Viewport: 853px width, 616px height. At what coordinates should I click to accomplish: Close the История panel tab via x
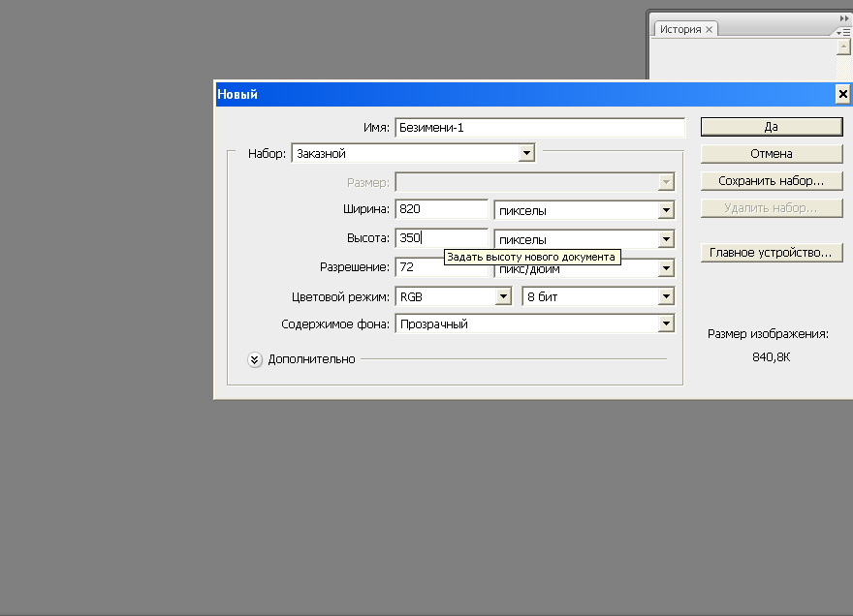(710, 30)
